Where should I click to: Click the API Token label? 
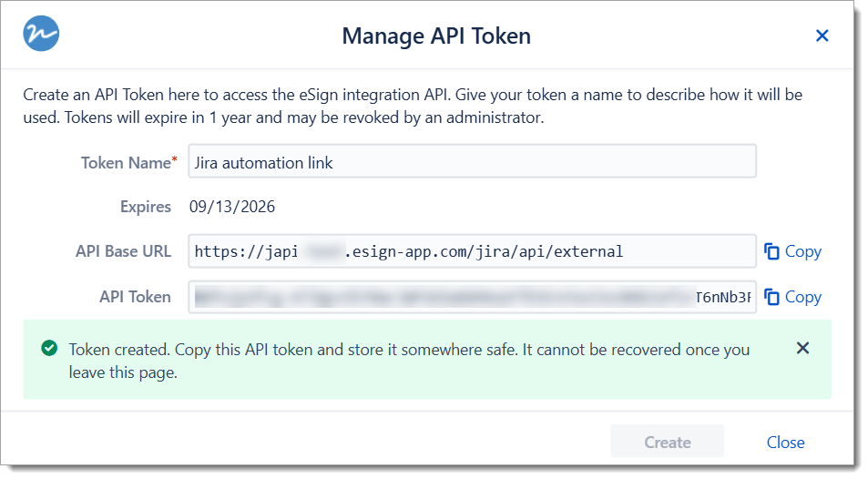tap(135, 297)
